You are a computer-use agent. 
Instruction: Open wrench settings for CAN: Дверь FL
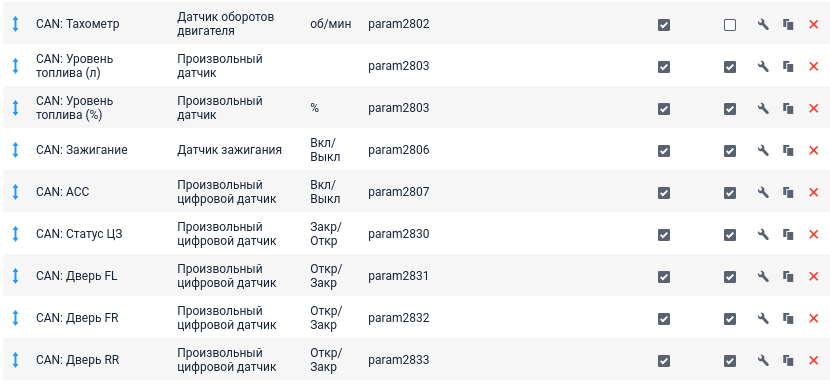763,277
